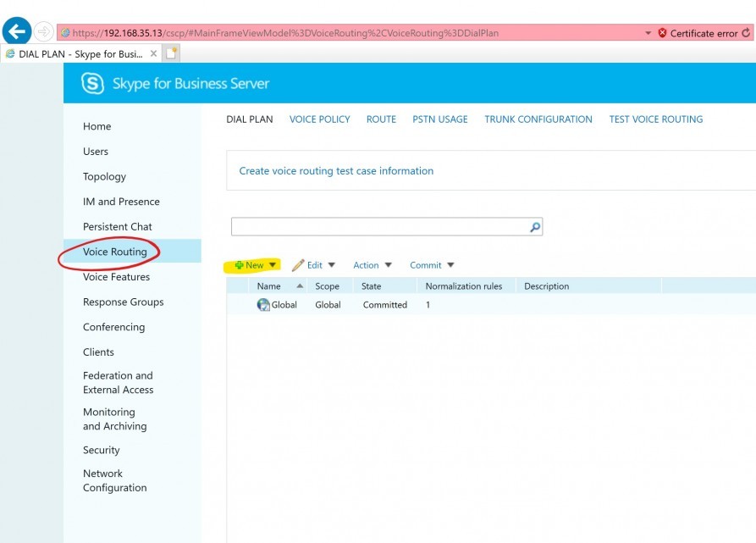This screenshot has width=756, height=543.
Task: Sort by State column header
Action: coord(372,286)
